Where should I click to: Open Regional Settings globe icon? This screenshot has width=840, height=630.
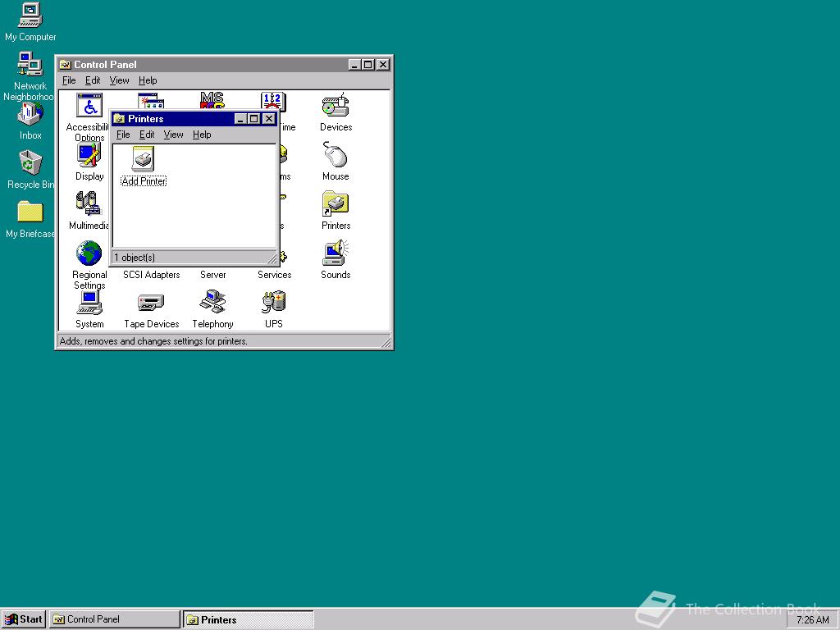coord(89,253)
